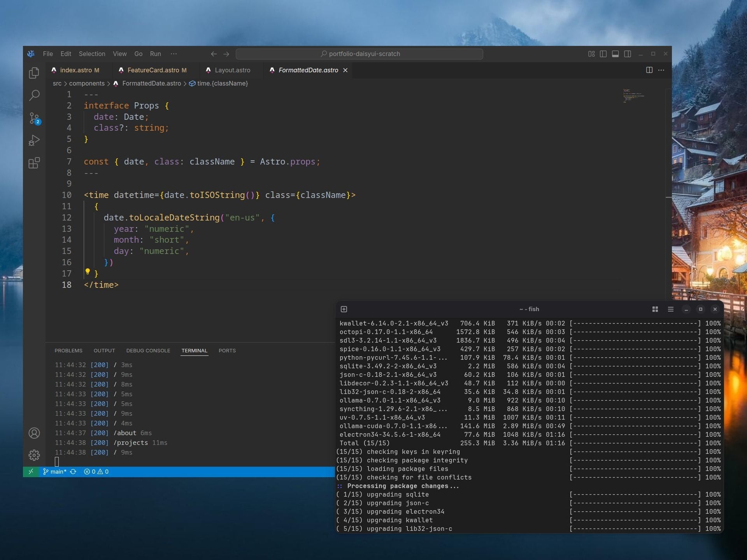Click the grid view icon in fish terminal
The image size is (747, 560).
pyautogui.click(x=655, y=309)
